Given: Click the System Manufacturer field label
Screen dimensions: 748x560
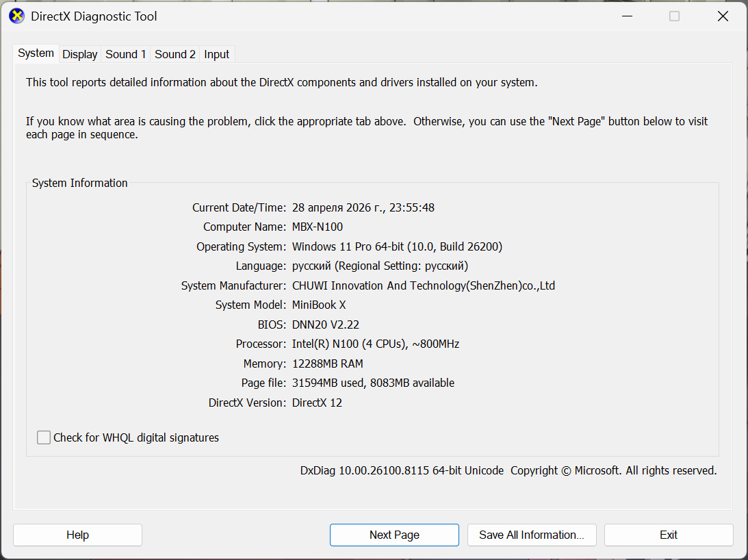Looking at the screenshot, I should pos(233,285).
